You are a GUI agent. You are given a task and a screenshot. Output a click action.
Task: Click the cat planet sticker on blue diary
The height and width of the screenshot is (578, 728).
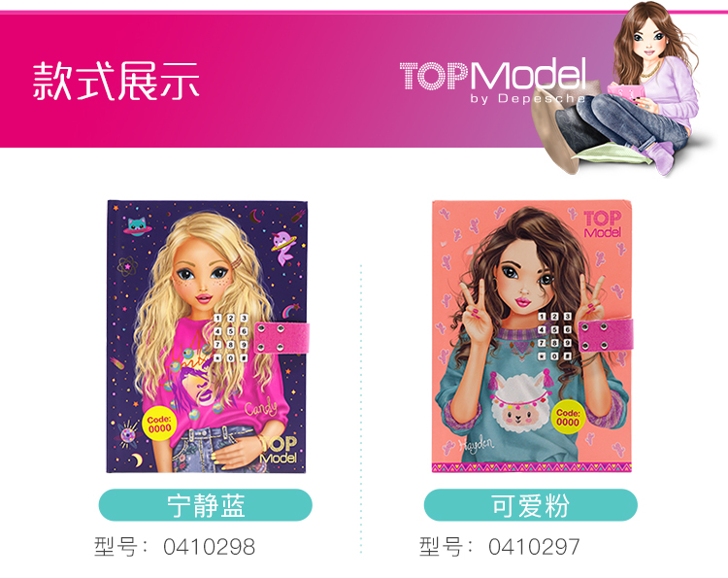(136, 226)
